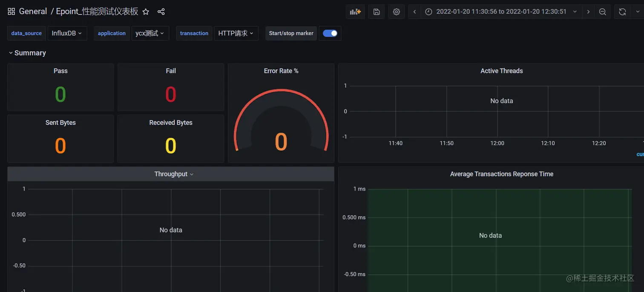This screenshot has height=292, width=644.
Task: Open the time range picker
Action: click(x=501, y=12)
